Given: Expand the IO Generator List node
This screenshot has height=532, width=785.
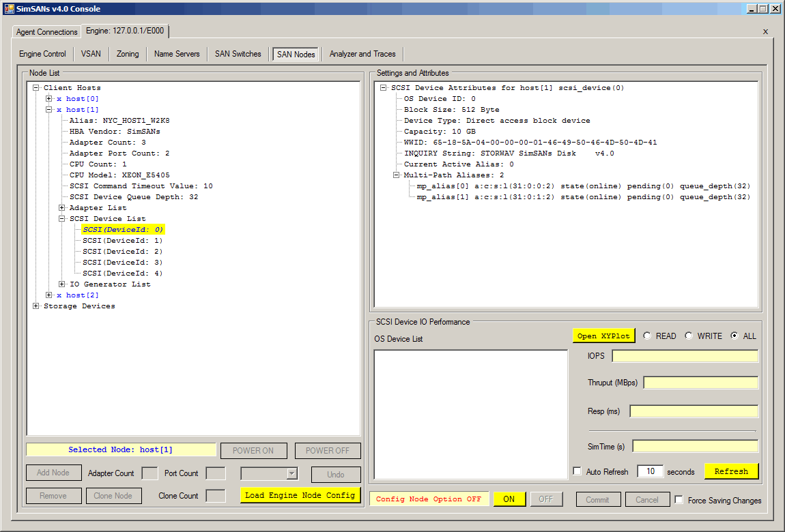Looking at the screenshot, I should [62, 284].
